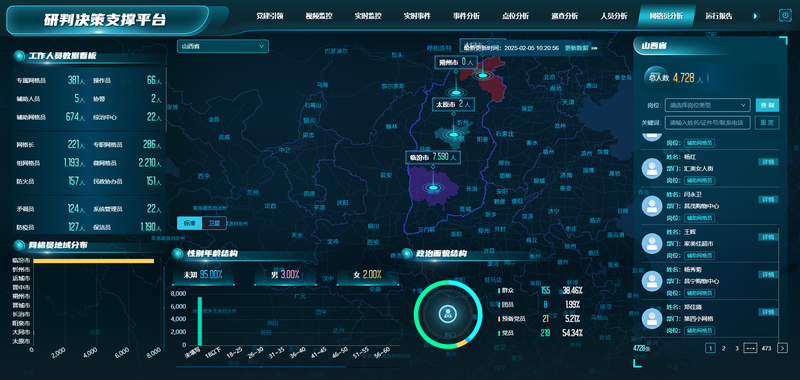Switch map to 卫星 view
This screenshot has width=800, height=380.
pos(214,223)
